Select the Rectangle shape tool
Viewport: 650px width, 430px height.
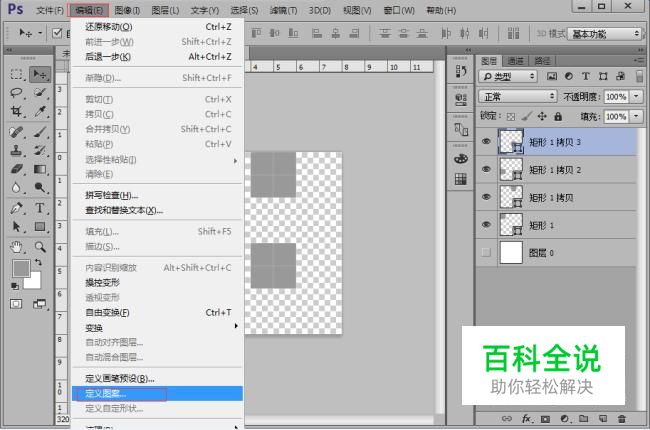click(x=40, y=226)
